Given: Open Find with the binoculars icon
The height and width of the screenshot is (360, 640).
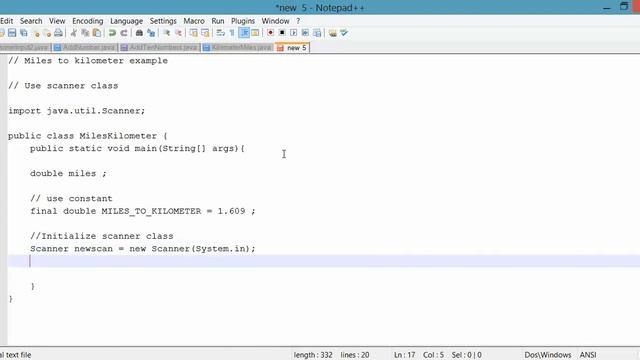Looking at the screenshot, I should coord(139,33).
